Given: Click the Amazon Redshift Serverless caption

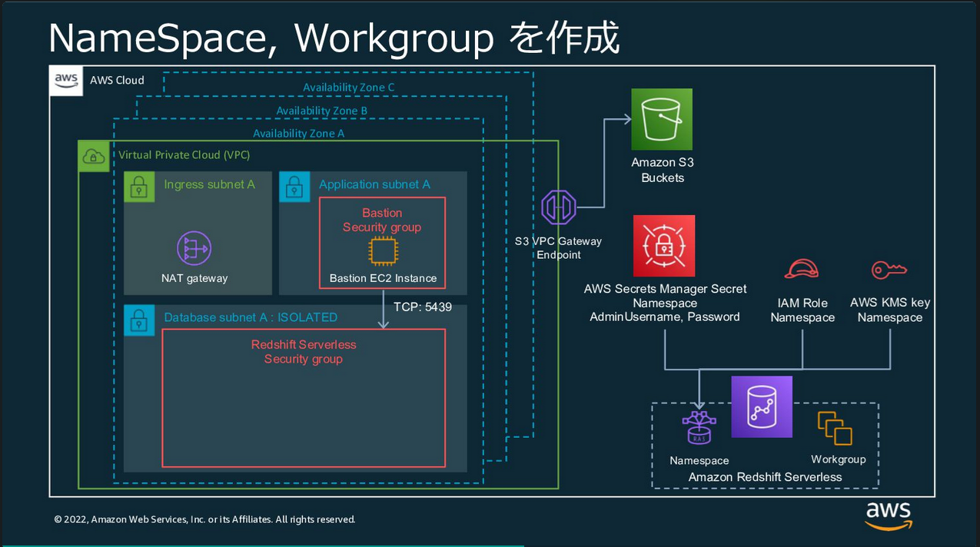Looking at the screenshot, I should pyautogui.click(x=766, y=477).
